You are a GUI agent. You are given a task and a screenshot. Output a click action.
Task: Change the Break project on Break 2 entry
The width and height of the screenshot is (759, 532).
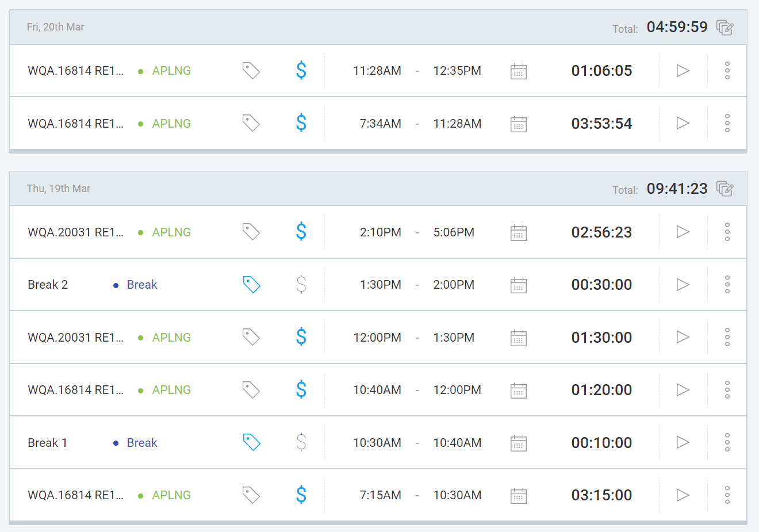point(136,285)
